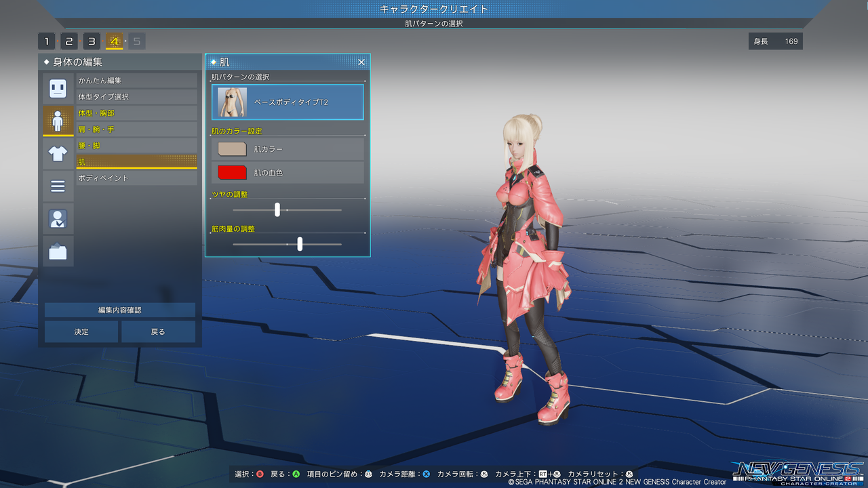Select the highlighted 肌 menu entry
The height and width of the screenshot is (488, 868).
136,161
